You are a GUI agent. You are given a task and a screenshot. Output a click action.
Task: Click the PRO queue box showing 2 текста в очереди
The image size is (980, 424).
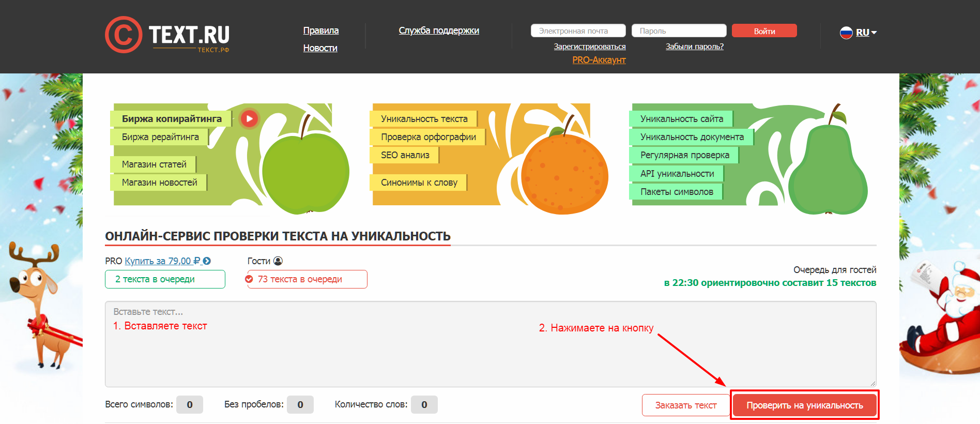165,279
